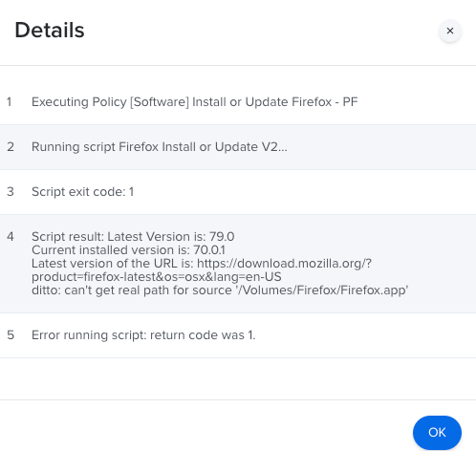Select the Details heading text

click(50, 31)
